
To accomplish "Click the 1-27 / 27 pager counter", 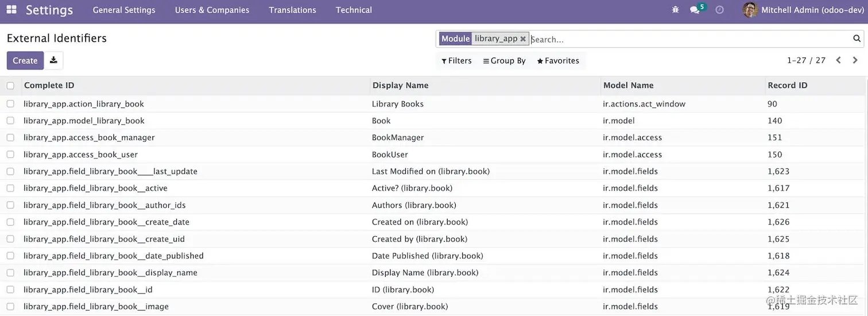I will pyautogui.click(x=806, y=60).
